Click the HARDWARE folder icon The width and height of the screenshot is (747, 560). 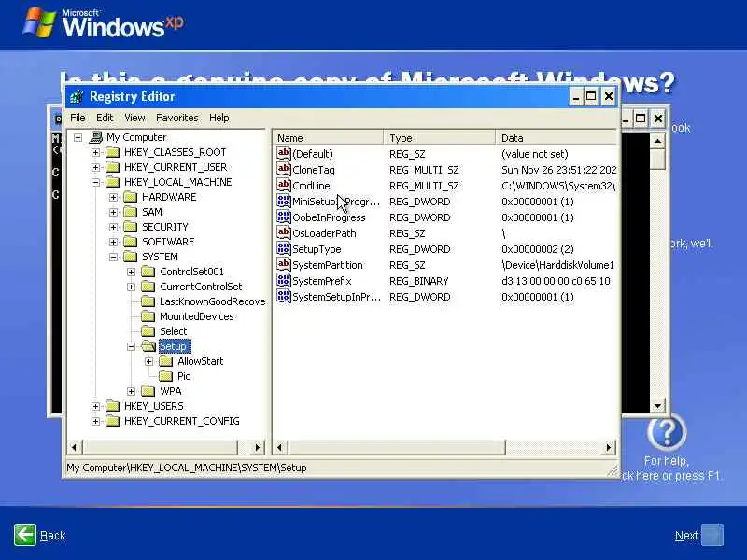[130, 197]
